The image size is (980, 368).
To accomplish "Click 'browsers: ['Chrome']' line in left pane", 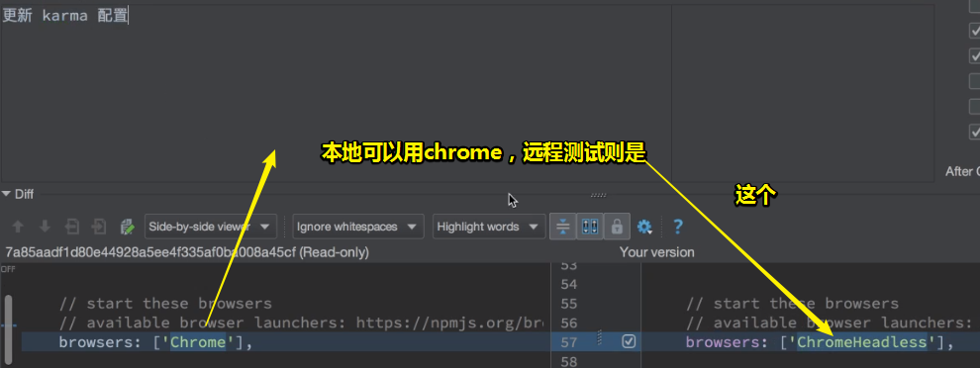I will pyautogui.click(x=155, y=342).
